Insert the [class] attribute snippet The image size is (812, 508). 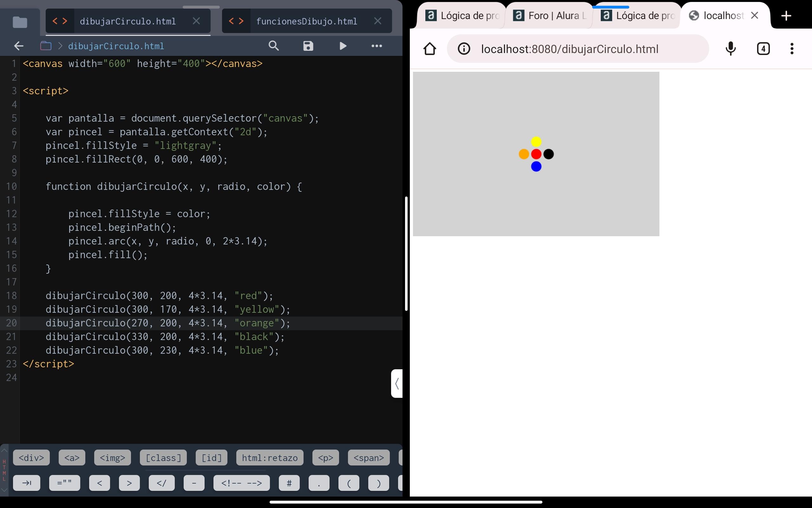coord(163,458)
